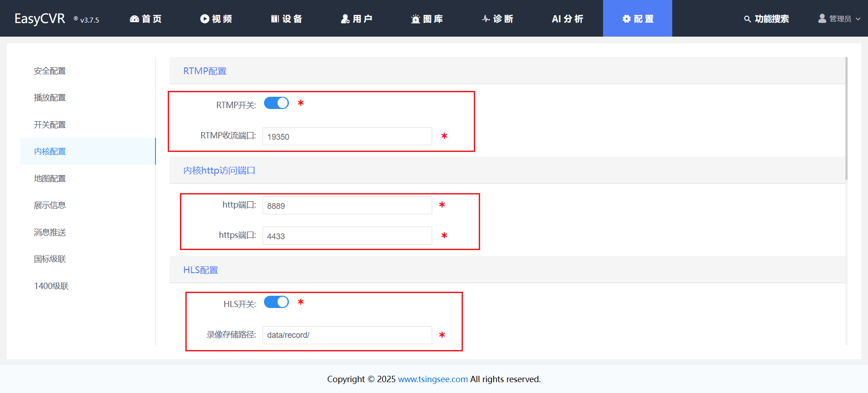The height and width of the screenshot is (393, 868).
Task: Disable the RTMP开关 toggle
Action: (x=276, y=103)
